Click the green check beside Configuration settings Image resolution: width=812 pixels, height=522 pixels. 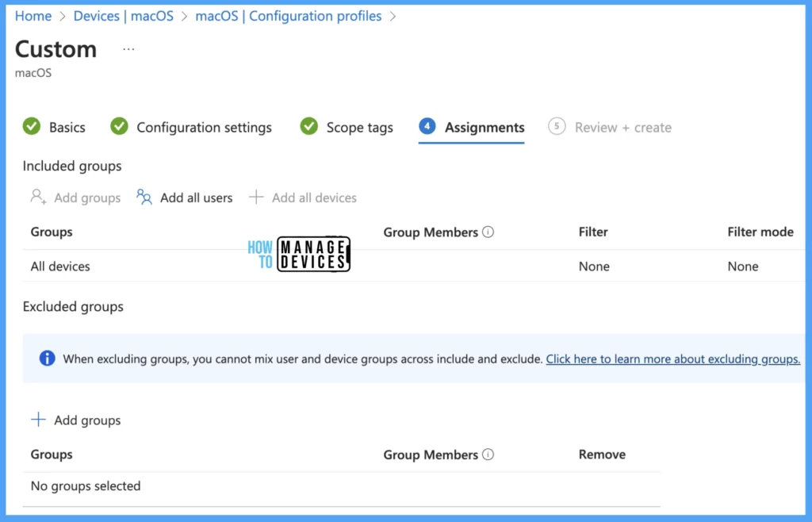point(119,126)
